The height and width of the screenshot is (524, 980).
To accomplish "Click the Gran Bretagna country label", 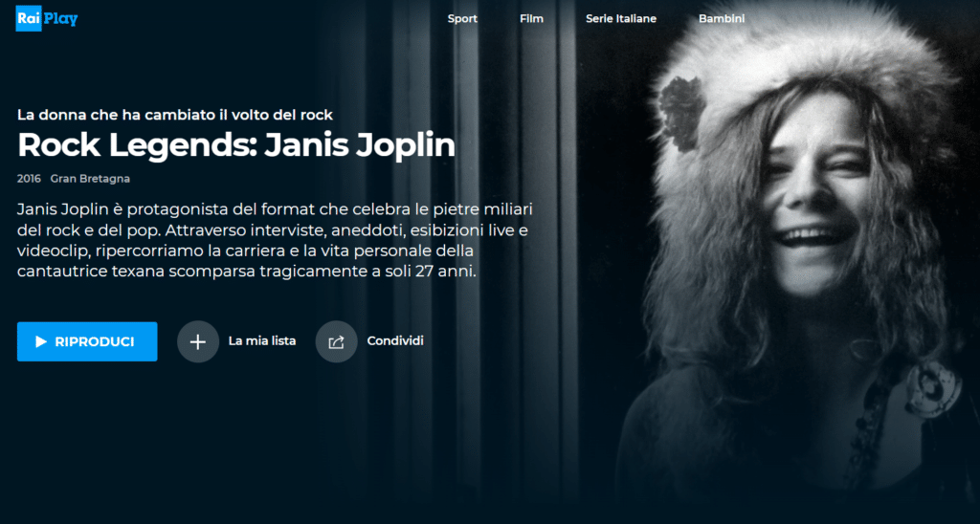I will [x=90, y=179].
